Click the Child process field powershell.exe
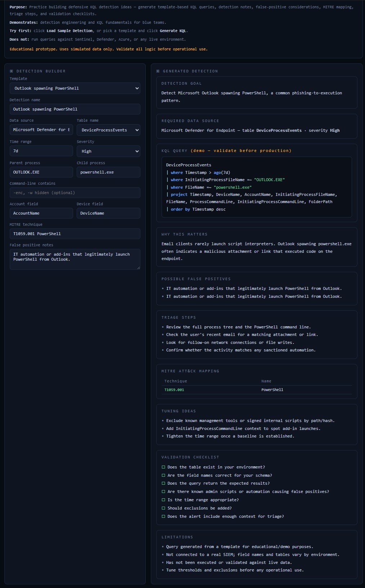The width and height of the screenshot is (365, 588). pos(108,172)
